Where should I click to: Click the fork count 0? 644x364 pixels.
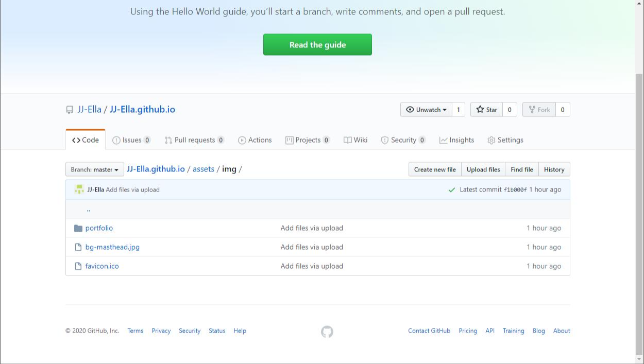coord(563,110)
